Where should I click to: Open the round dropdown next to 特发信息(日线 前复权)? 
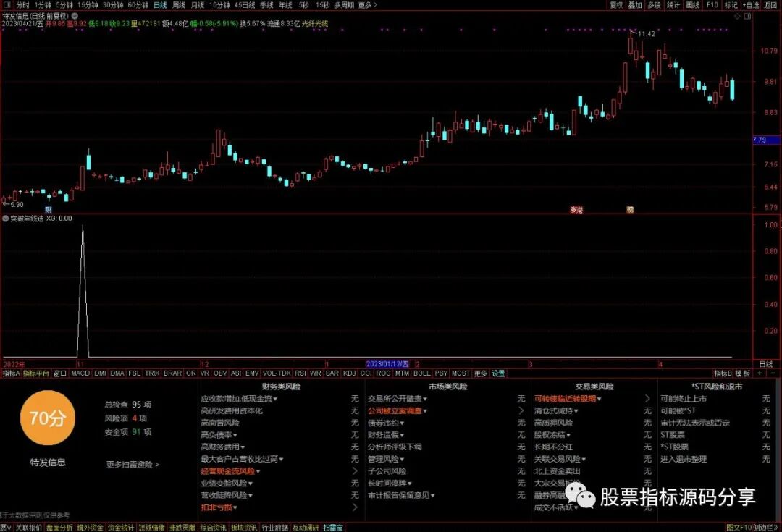coord(75,16)
